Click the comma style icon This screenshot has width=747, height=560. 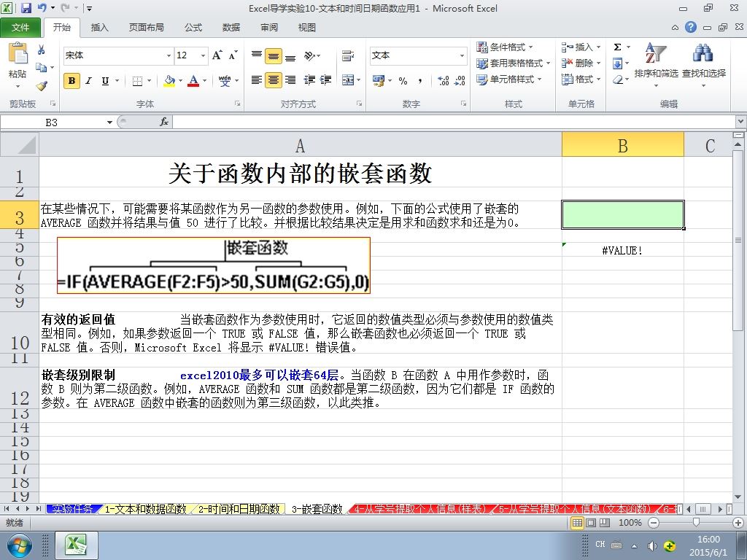(420, 80)
